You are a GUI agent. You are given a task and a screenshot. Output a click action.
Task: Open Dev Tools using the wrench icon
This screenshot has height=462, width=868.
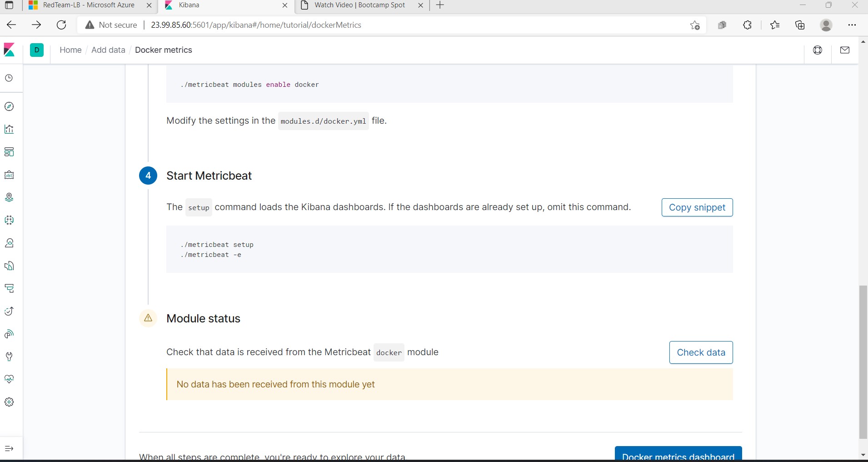click(9, 357)
